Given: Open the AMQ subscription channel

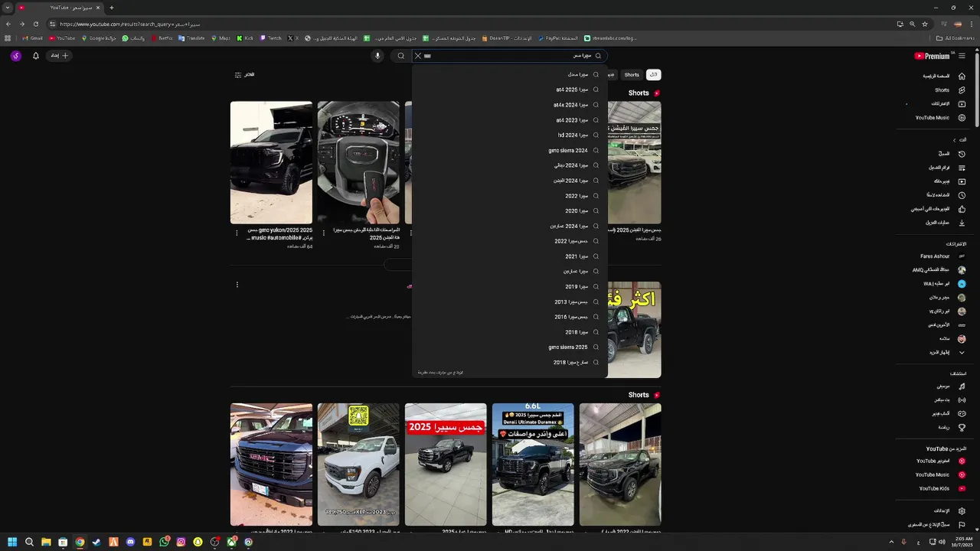Looking at the screenshot, I should [x=939, y=270].
